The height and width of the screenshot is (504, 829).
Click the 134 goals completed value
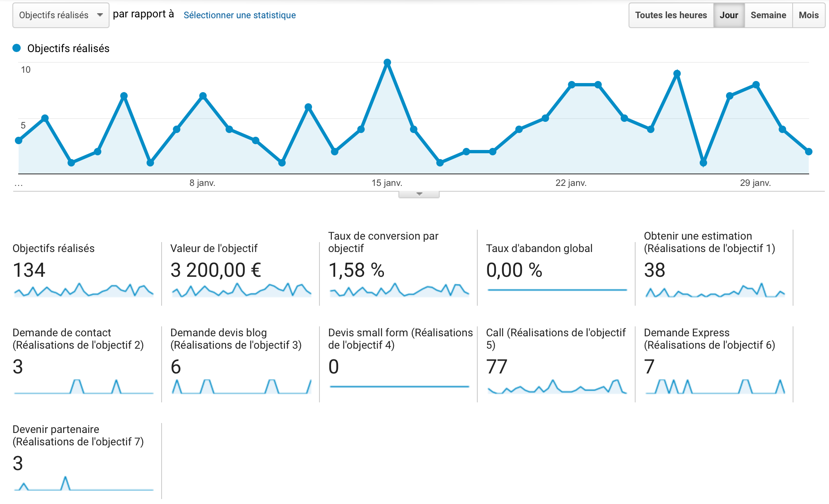coord(29,270)
